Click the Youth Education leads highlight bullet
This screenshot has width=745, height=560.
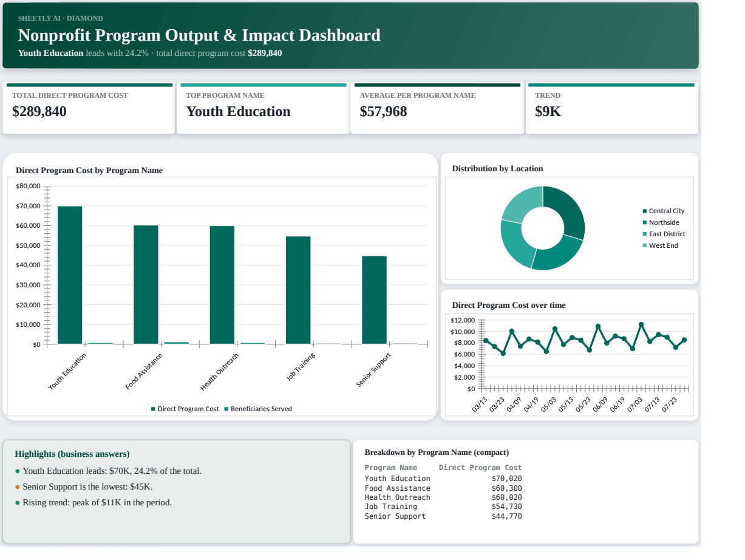click(x=108, y=471)
